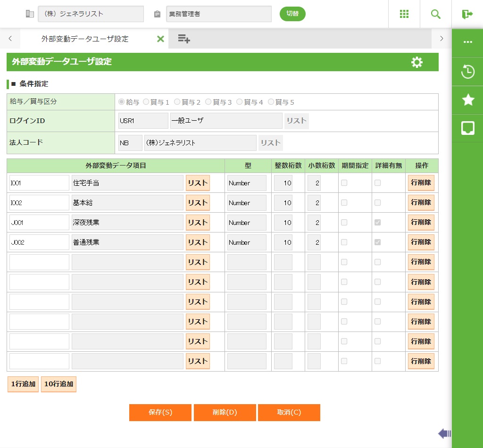Open the apps grid menu icon
Image resolution: width=483 pixels, height=448 pixels.
coord(404,14)
